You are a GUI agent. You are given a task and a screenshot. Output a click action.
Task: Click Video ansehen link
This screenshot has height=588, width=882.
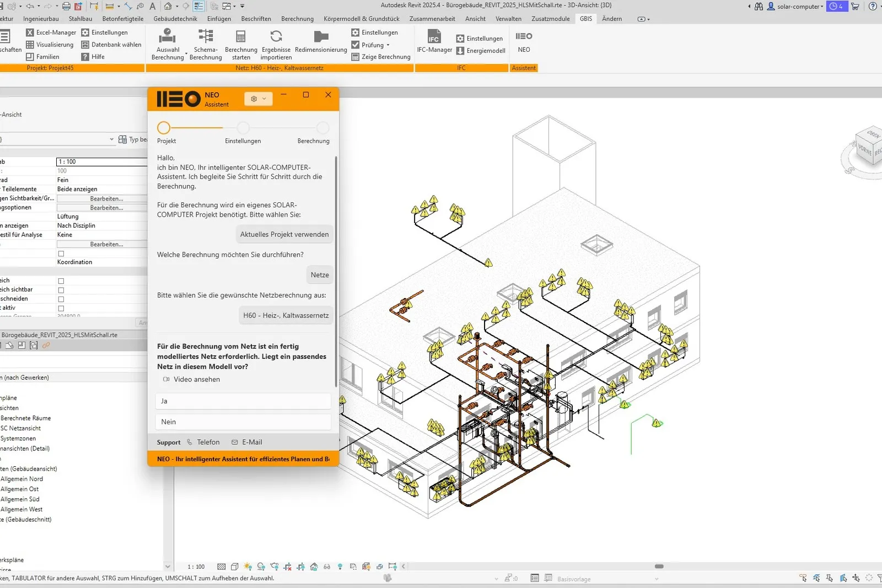point(191,379)
